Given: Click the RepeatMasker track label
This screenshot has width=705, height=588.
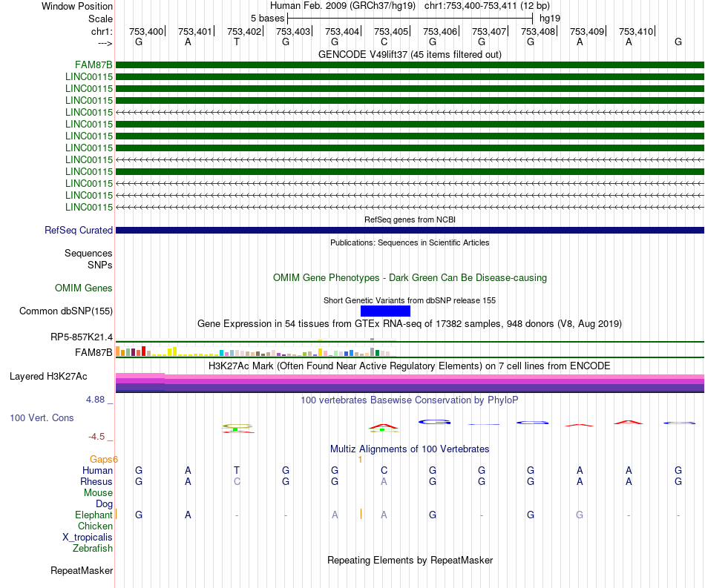Looking at the screenshot, I should coord(82,570).
